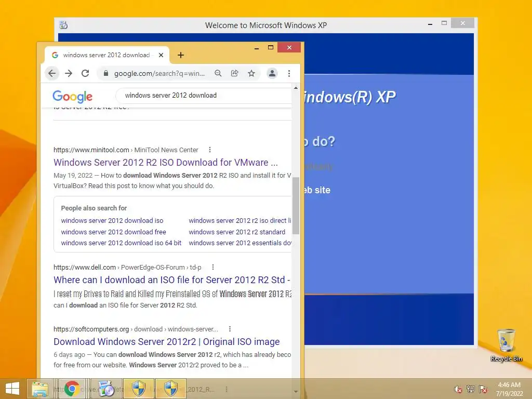Click https://www.dell.com breadcrumb text
The height and width of the screenshot is (399, 532).
(85, 268)
